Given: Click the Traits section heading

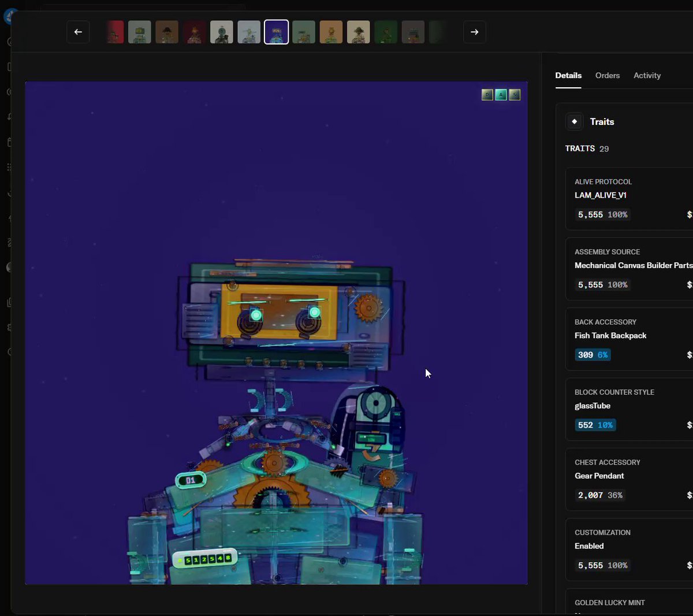Looking at the screenshot, I should pos(602,121).
